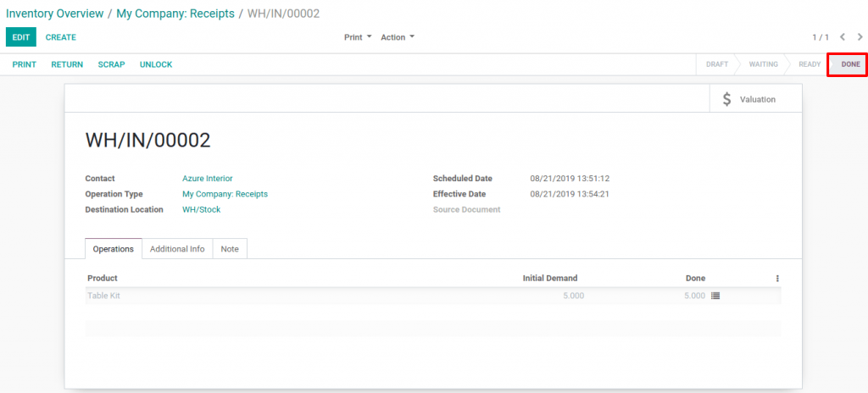
Task: Go to next record arrow
Action: tap(860, 37)
